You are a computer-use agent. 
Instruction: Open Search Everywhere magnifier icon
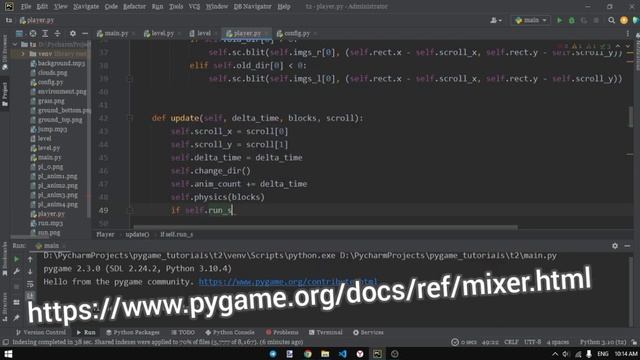click(x=611, y=20)
